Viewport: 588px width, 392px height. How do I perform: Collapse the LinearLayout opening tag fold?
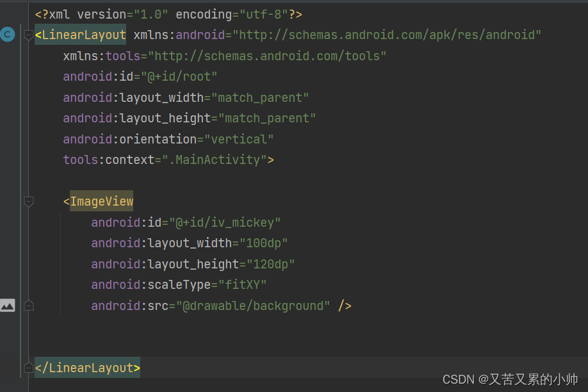click(28, 35)
